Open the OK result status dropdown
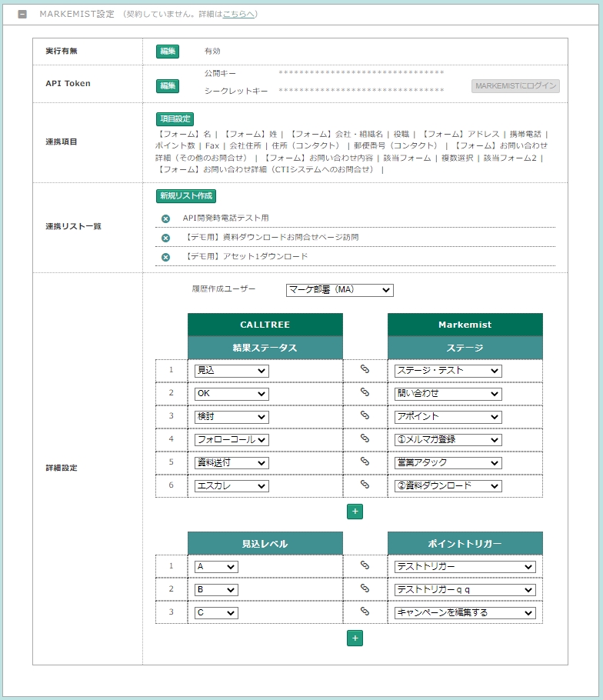Viewport: 603px width, 700px height. click(x=232, y=394)
